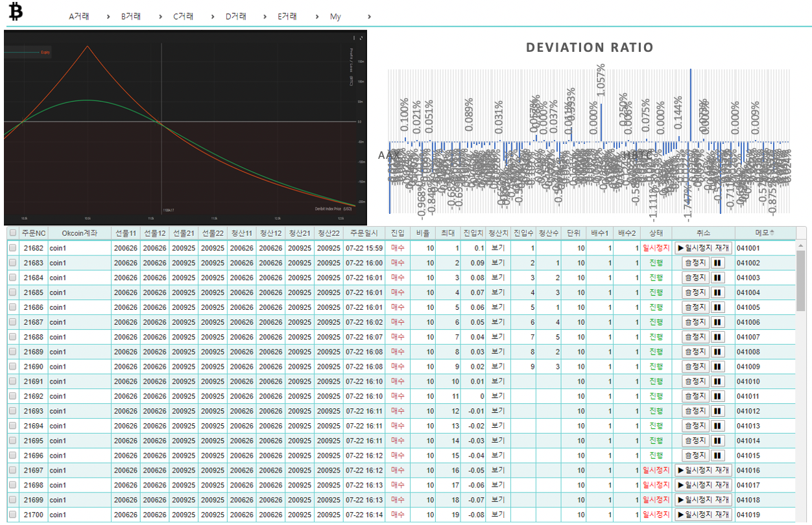Pause order 21684 with its pause icon
Viewport: 812px width, 525px height.
(x=717, y=277)
